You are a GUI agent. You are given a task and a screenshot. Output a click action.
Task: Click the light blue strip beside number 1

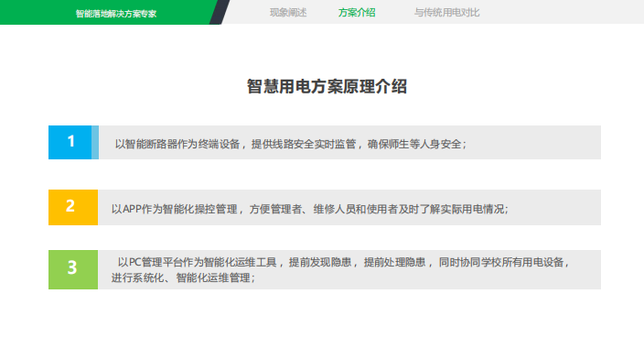pyautogui.click(x=95, y=142)
